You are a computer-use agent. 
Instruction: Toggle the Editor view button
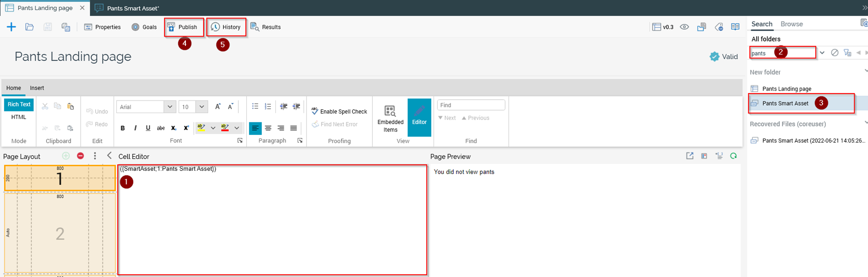pyautogui.click(x=419, y=117)
